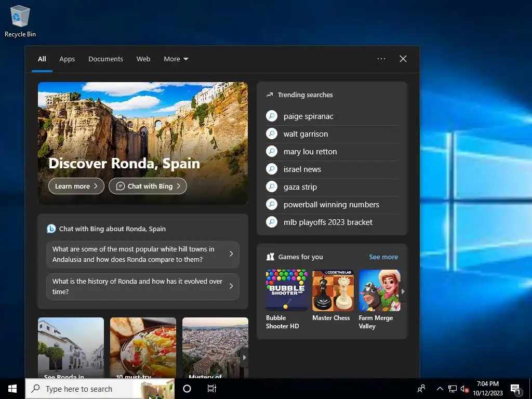
Task: Open the People icon in taskbar
Action: [421, 389]
